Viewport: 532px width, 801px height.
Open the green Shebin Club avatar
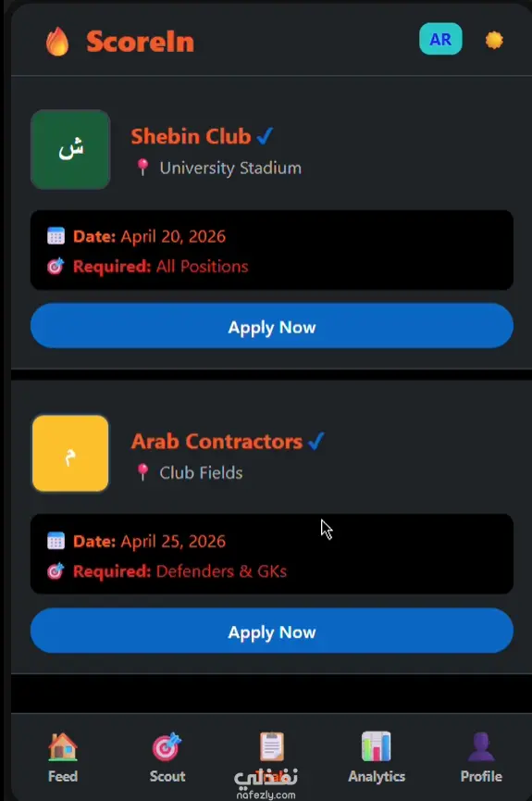click(x=70, y=149)
